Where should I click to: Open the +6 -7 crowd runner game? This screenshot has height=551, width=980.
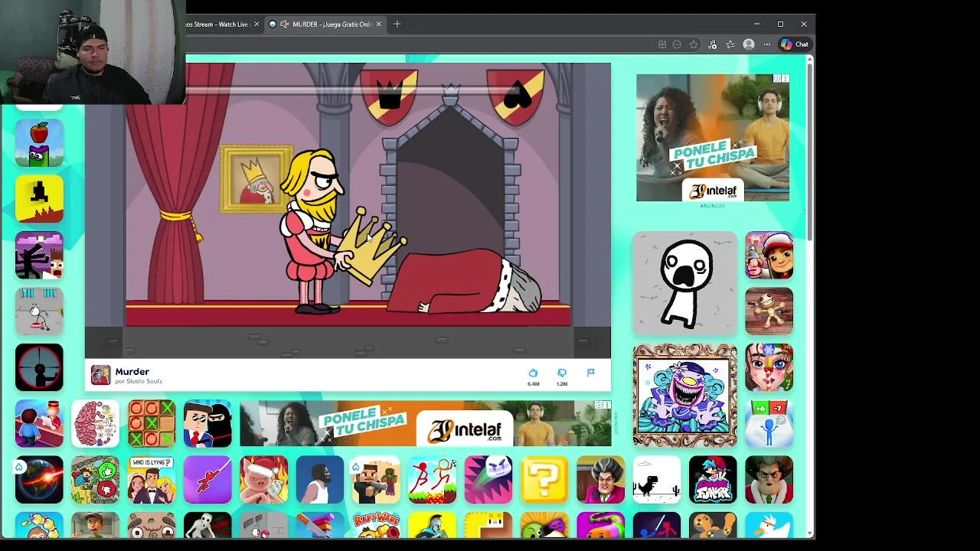(x=769, y=423)
